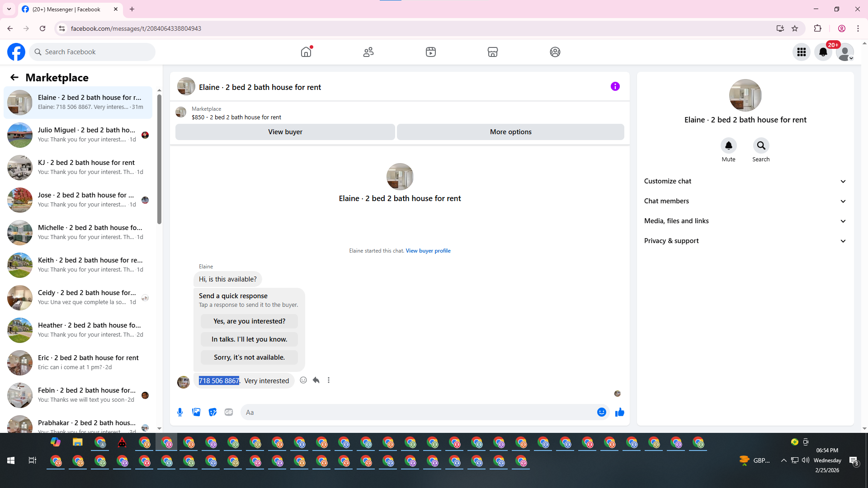This screenshot has width=868, height=488.
Task: Expand Chat members section
Action: point(745,201)
